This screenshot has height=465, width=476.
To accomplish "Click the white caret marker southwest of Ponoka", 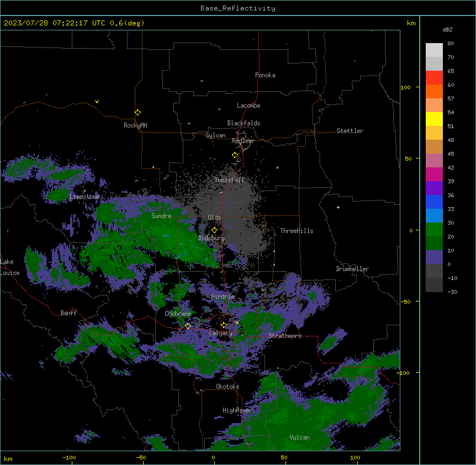I will click(202, 81).
